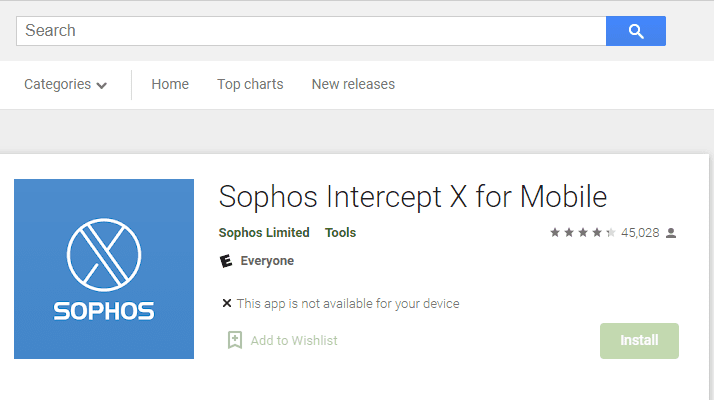Switch to New releases tab
The image size is (714, 400).
tap(353, 84)
